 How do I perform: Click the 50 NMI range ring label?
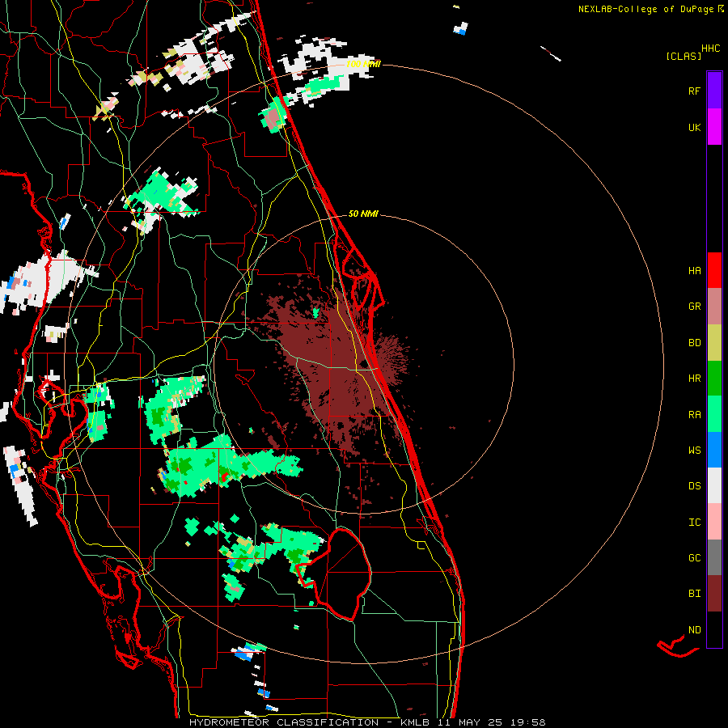(363, 214)
